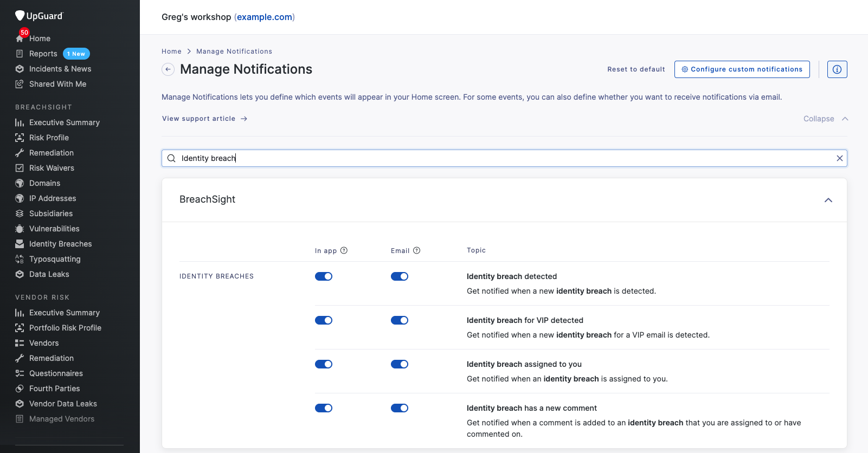Click the red 50 notification badge
The image size is (868, 453).
coord(24,33)
